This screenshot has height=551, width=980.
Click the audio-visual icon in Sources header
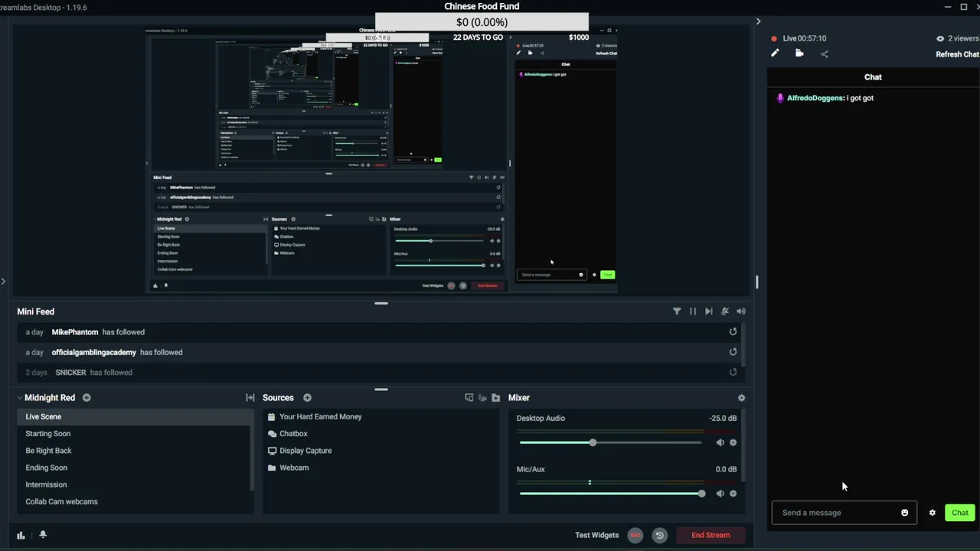(482, 398)
